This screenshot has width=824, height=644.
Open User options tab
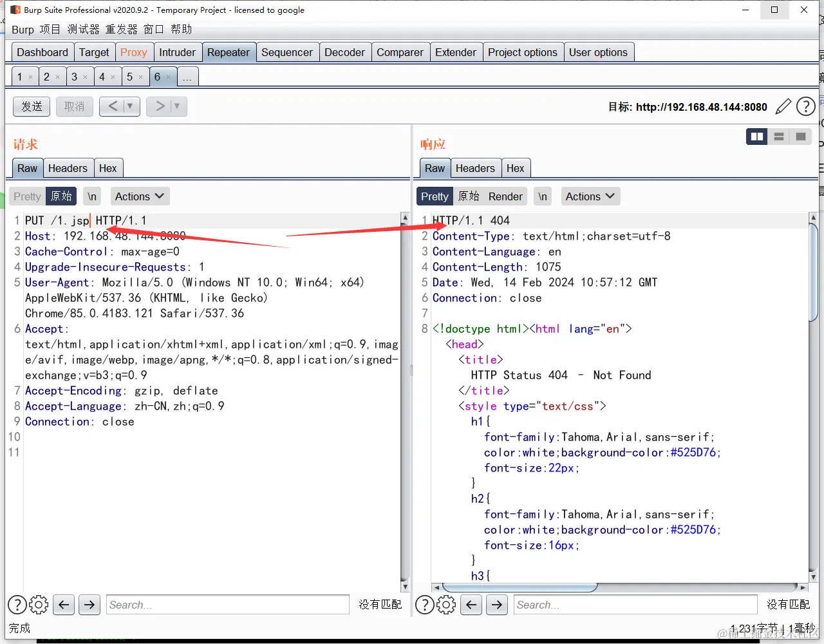598,52
